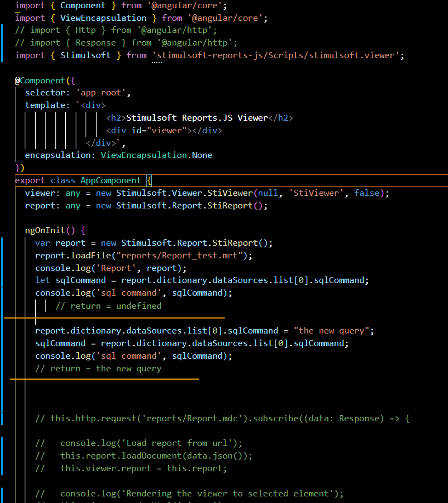Click the report: any = new StiReport line

pyautogui.click(x=146, y=205)
